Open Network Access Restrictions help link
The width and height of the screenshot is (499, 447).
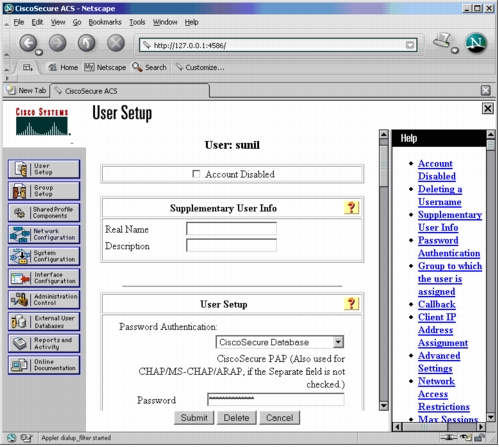444,394
